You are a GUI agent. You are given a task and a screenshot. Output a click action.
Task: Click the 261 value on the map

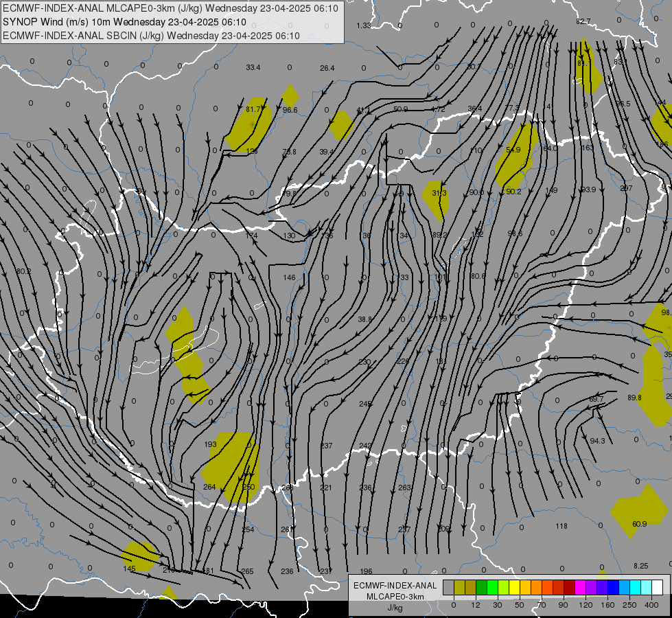[x=287, y=529]
